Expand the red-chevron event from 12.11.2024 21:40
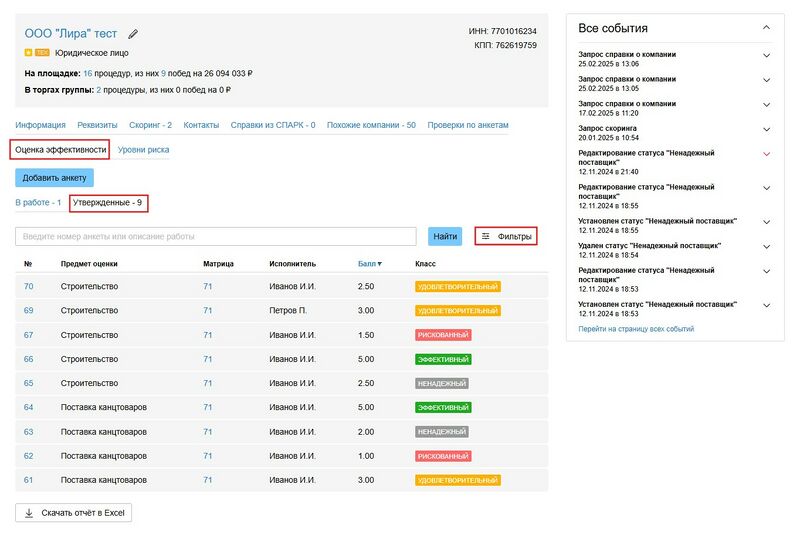The image size is (800, 535). pyautogui.click(x=766, y=154)
